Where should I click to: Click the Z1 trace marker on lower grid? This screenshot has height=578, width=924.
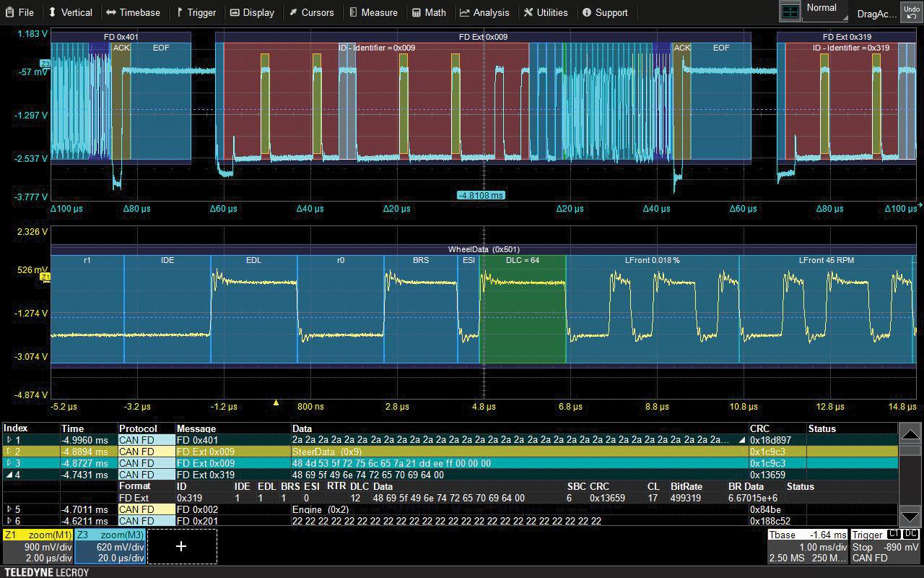(45, 277)
